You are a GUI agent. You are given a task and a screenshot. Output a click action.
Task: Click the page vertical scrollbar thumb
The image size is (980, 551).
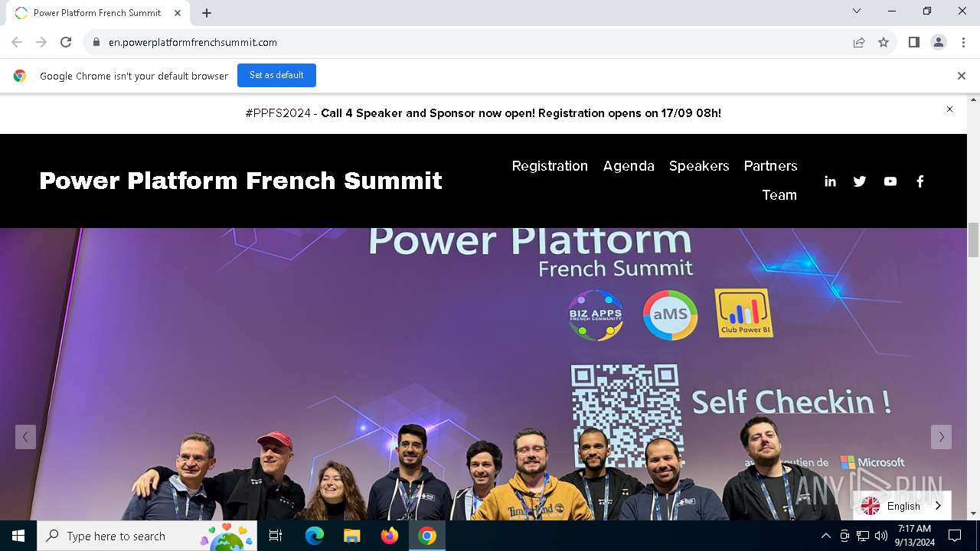(973, 240)
